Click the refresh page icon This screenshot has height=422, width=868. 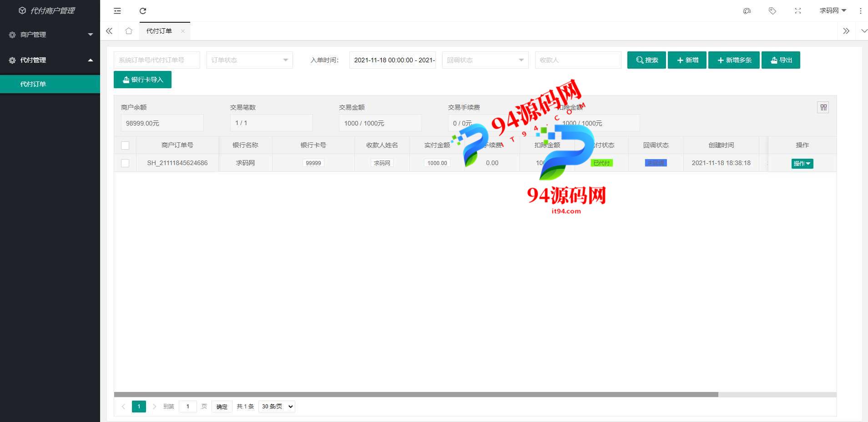(143, 11)
